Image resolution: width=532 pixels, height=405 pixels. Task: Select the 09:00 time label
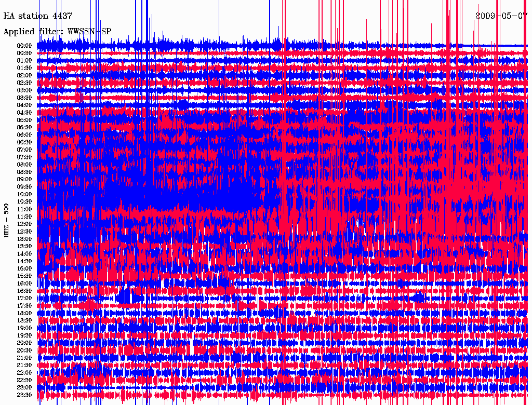click(x=24, y=179)
